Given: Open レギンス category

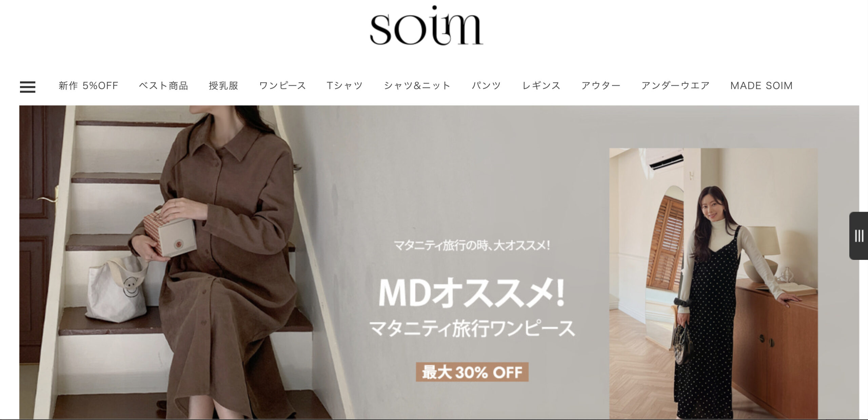Looking at the screenshot, I should [x=541, y=85].
